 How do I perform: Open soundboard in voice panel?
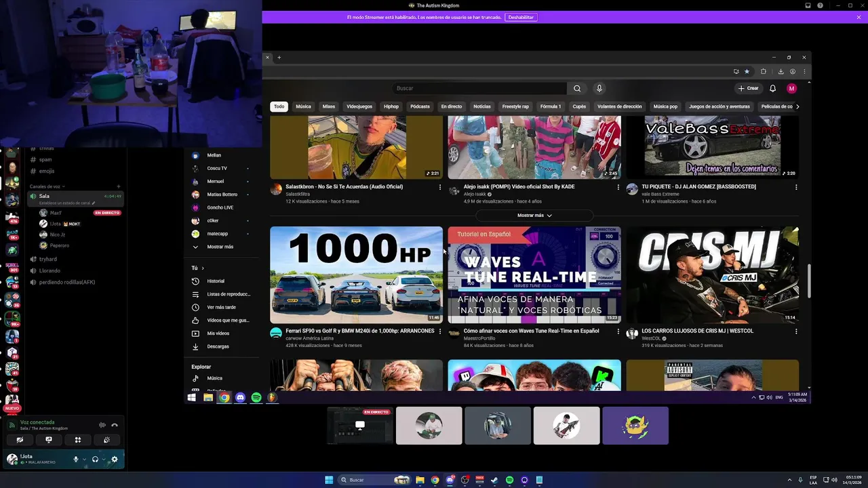tap(107, 440)
